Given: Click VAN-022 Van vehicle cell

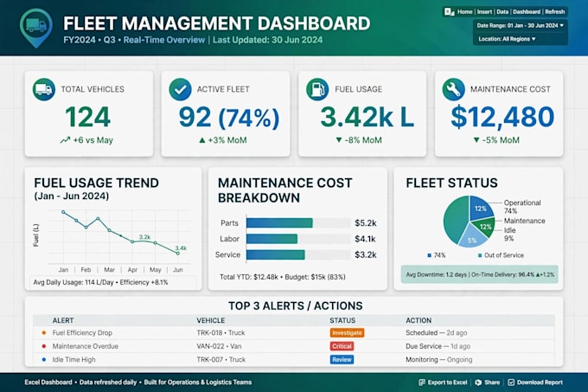Looking at the screenshot, I should pos(219,346).
